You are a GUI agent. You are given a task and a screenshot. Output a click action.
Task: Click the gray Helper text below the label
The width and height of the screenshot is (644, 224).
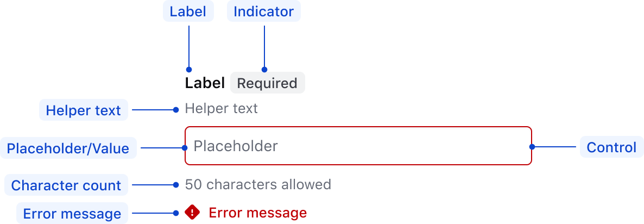[222, 109]
